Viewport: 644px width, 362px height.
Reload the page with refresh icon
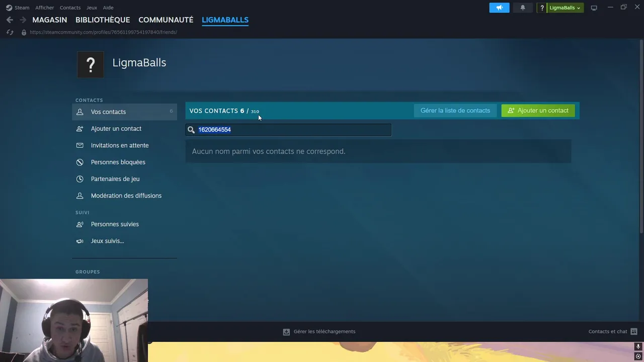click(x=10, y=32)
